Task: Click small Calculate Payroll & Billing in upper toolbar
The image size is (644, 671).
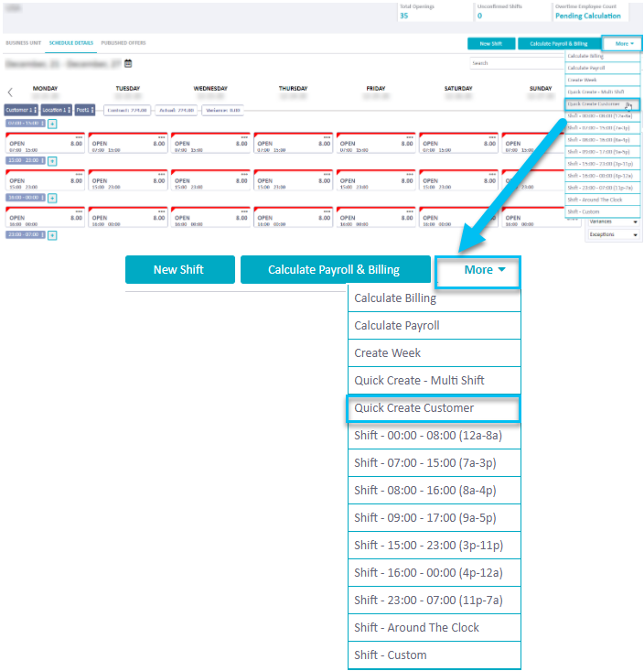Action: pos(559,44)
